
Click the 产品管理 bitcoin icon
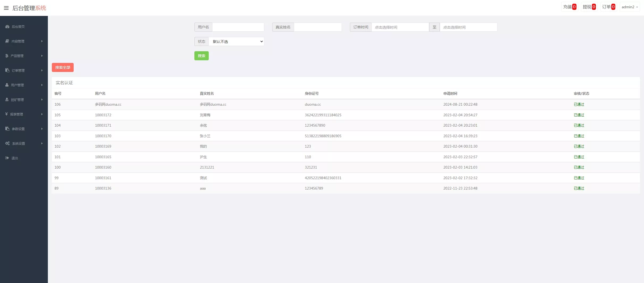(x=7, y=56)
